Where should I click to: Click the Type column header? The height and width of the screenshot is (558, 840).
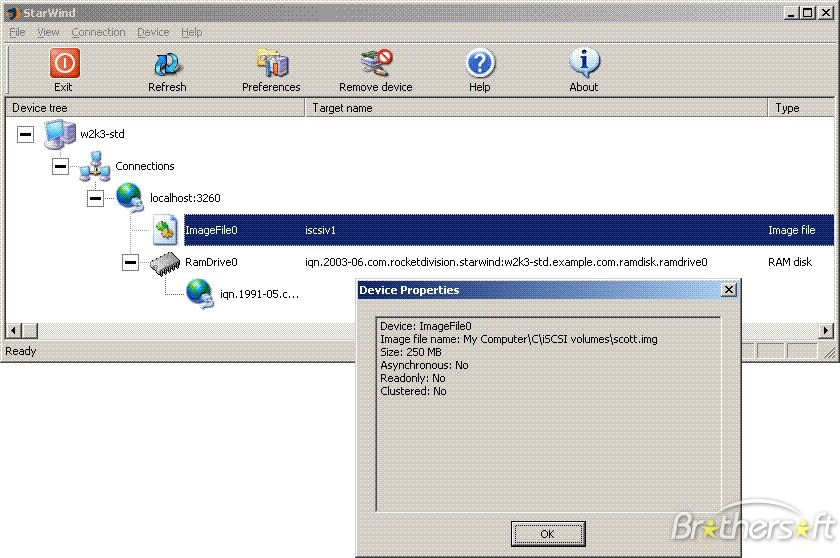point(801,108)
